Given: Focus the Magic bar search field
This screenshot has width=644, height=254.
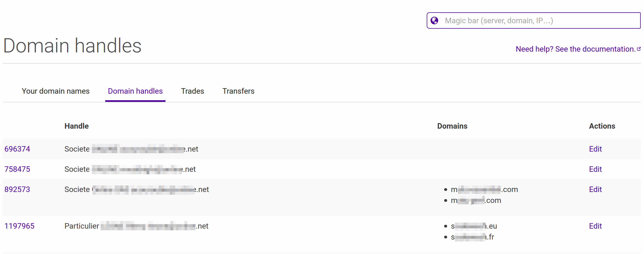Looking at the screenshot, I should 540,20.
